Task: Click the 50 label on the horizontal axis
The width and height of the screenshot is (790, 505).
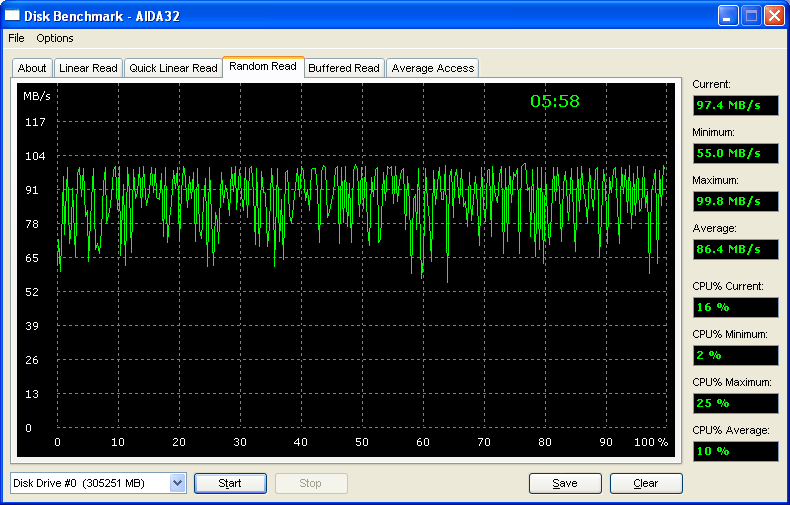Action: pos(362,443)
